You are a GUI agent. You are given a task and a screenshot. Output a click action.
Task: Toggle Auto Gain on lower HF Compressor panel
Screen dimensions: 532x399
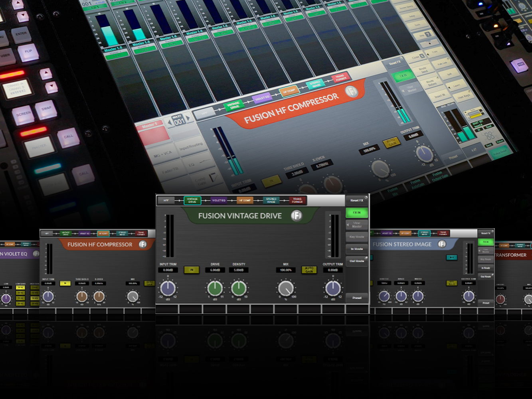(149, 283)
